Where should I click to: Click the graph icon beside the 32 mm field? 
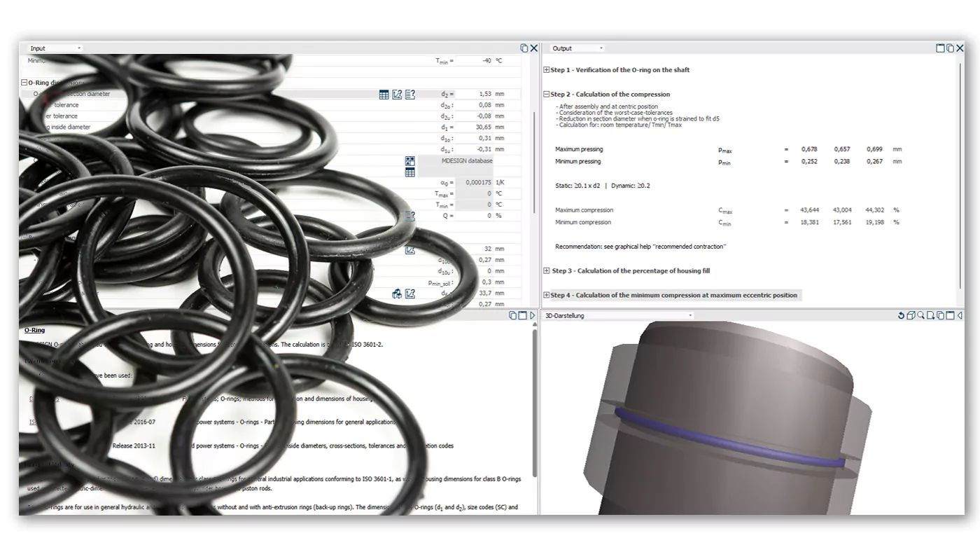click(x=410, y=249)
